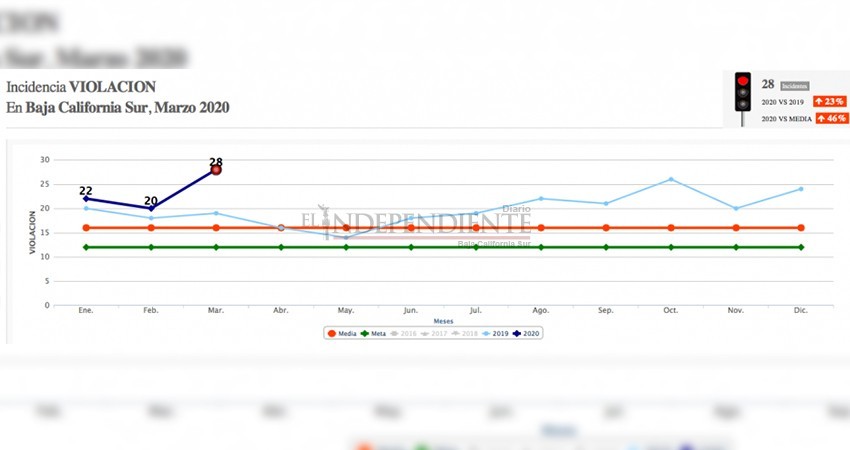This screenshot has height=450, width=850.
Task: Click the green Meta marker at Sep.
Action: tap(606, 247)
